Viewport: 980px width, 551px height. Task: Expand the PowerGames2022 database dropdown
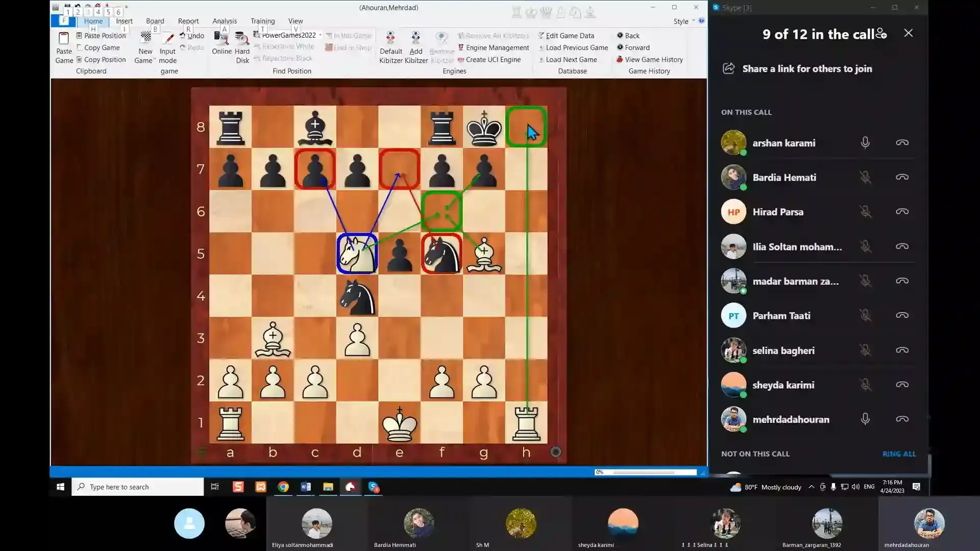[320, 35]
